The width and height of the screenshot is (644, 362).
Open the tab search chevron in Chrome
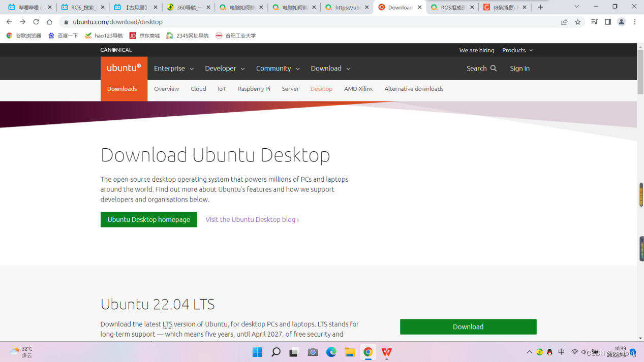(x=576, y=7)
